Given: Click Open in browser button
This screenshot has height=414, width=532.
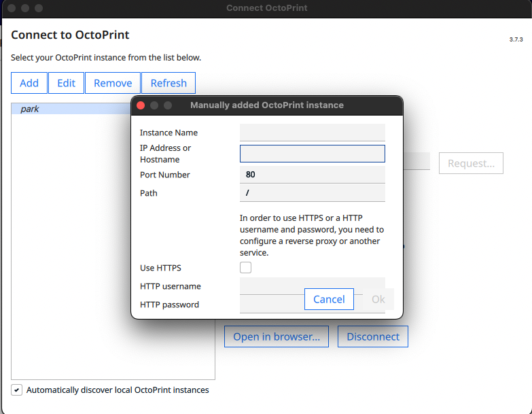Looking at the screenshot, I should (276, 337).
